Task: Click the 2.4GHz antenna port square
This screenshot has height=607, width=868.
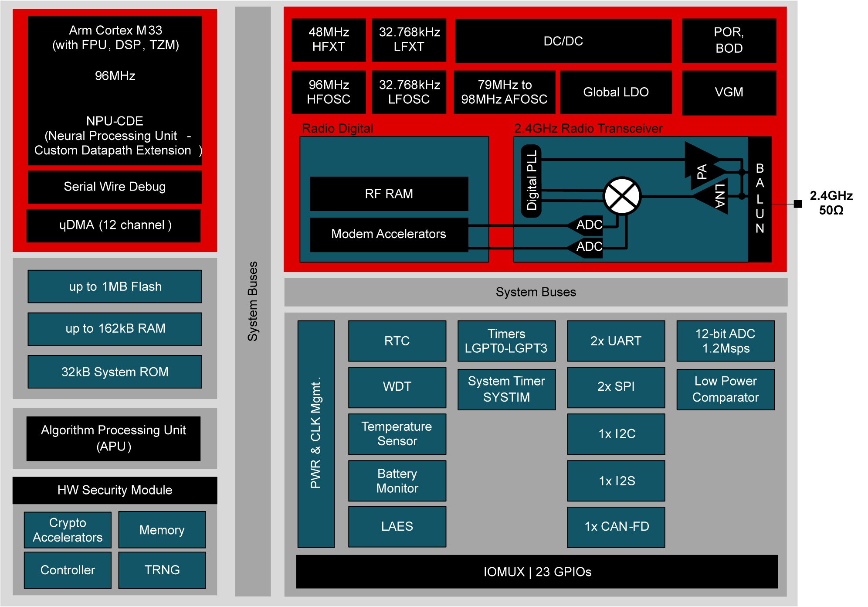Action: pos(798,204)
